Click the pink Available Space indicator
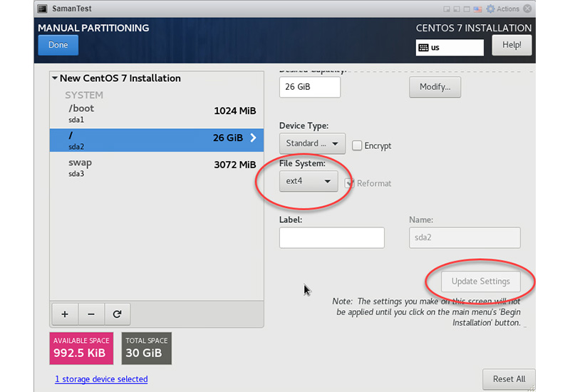 [x=82, y=348]
